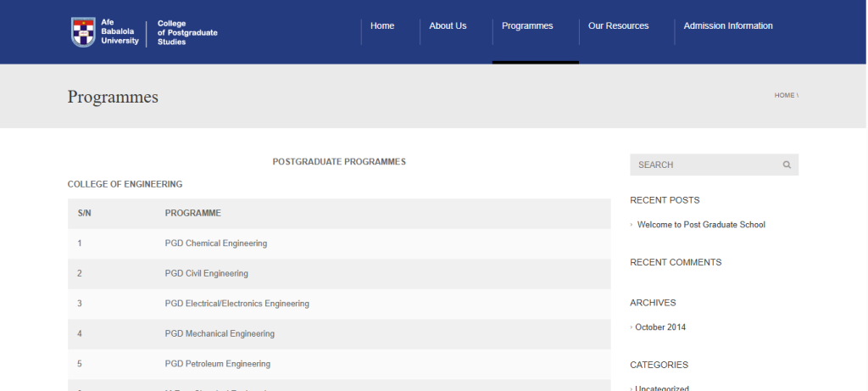
Task: Select the PGD Chemical Engineering row
Action: 216,243
